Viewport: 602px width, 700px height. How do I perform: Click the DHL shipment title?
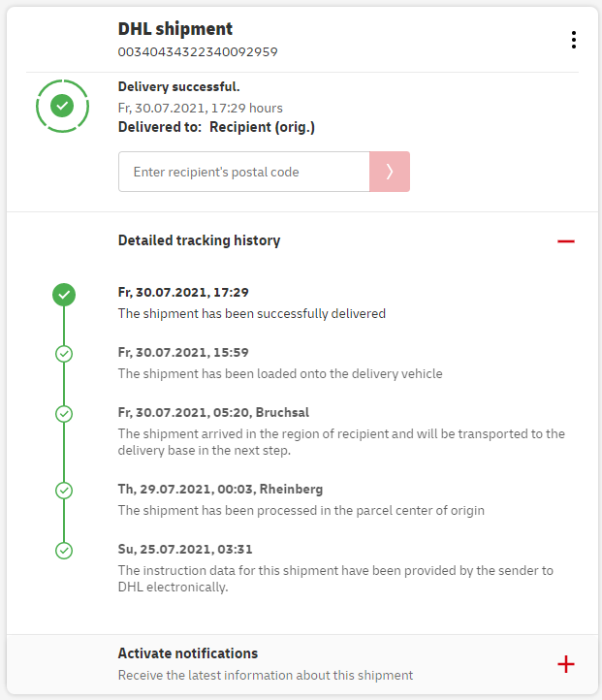click(x=175, y=29)
